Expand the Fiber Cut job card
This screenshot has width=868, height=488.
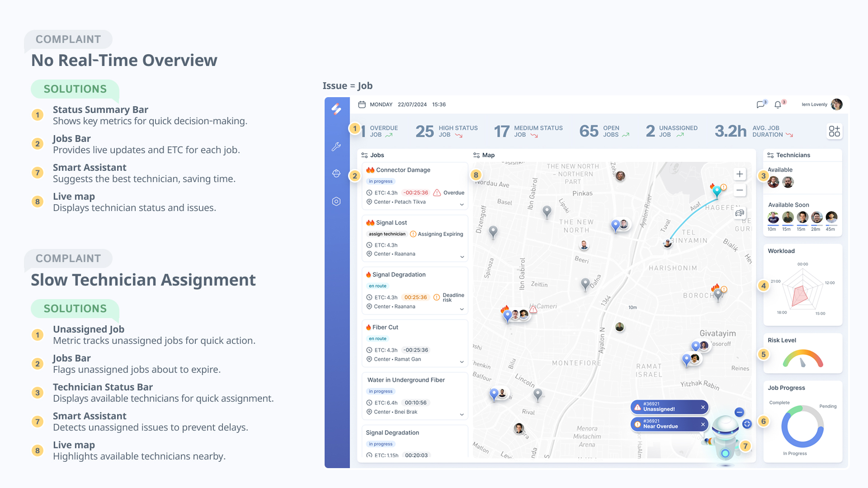(x=462, y=361)
